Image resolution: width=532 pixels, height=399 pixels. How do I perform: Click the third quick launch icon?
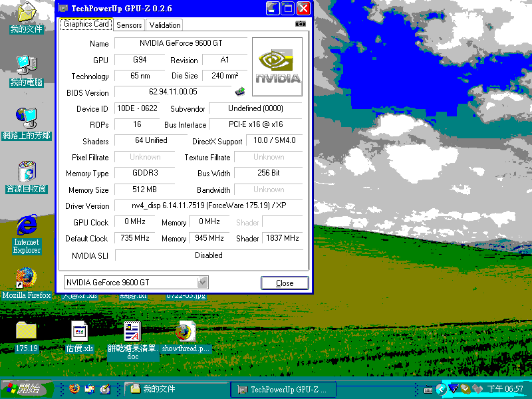105,389
